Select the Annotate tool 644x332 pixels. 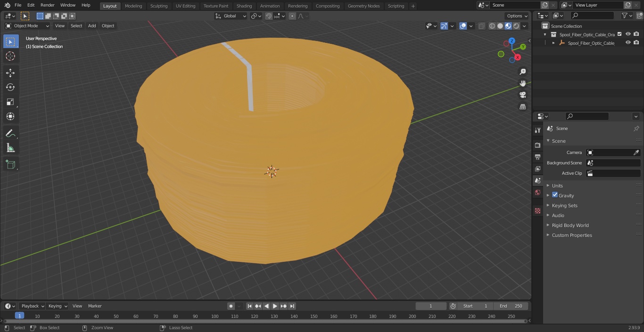pyautogui.click(x=10, y=133)
